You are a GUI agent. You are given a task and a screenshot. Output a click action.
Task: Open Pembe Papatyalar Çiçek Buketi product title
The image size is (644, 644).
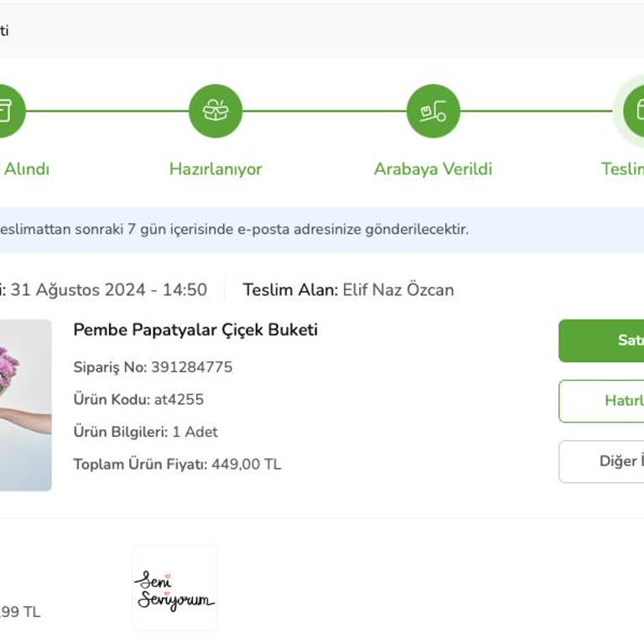pyautogui.click(x=195, y=330)
